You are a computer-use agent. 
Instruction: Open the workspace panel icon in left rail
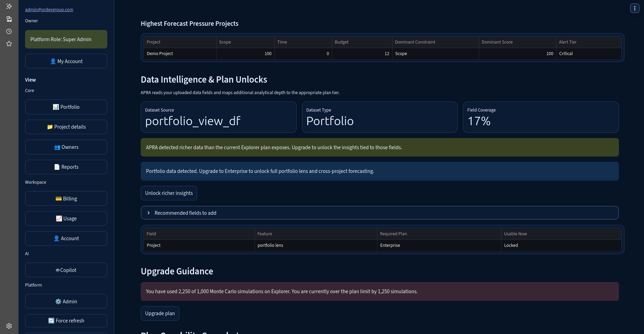pyautogui.click(x=9, y=19)
